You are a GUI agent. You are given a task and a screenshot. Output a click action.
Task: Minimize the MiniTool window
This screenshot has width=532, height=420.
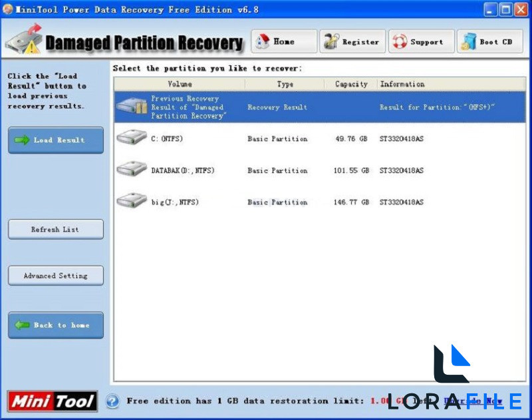coord(490,9)
